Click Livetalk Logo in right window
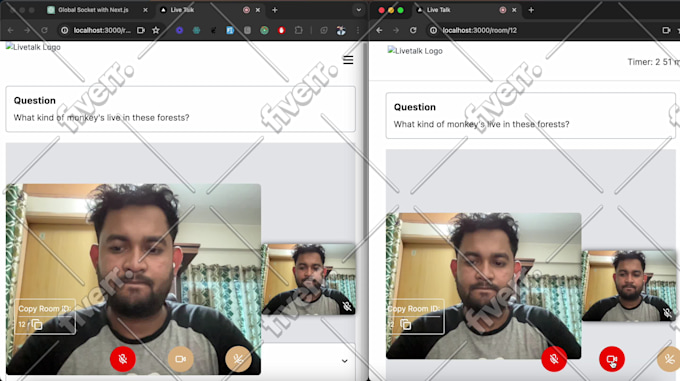Image resolution: width=680 pixels, height=381 pixels. pyautogui.click(x=415, y=51)
